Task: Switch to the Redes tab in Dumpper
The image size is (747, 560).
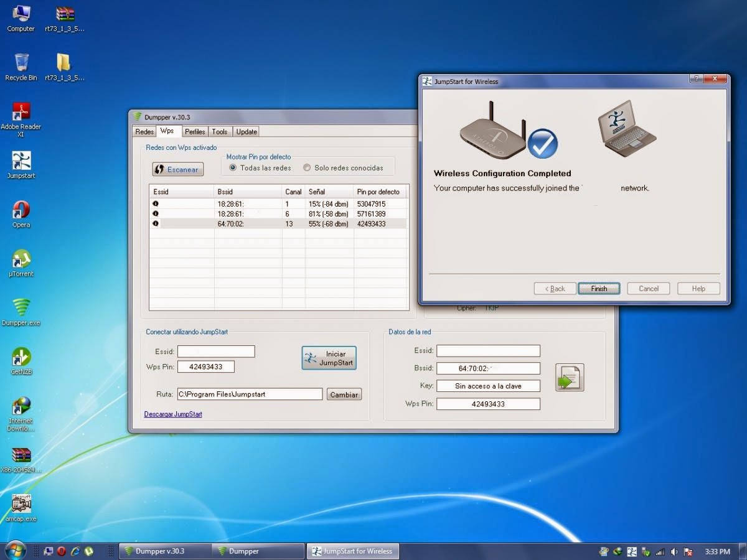Action: 144,132
